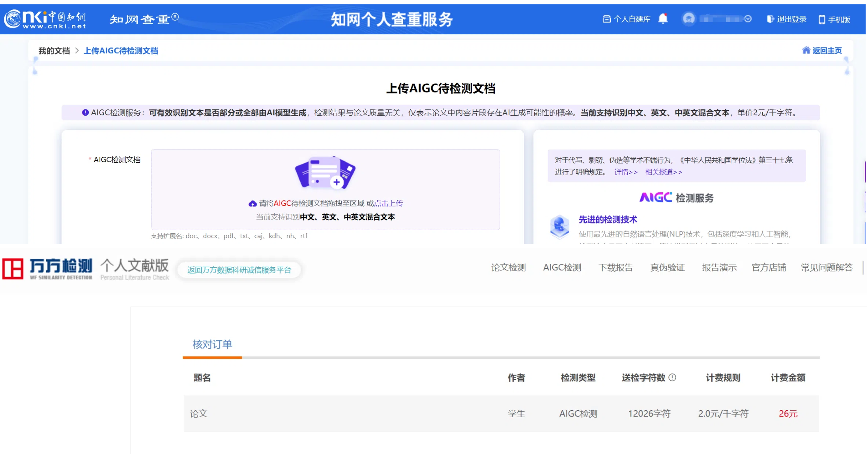868x454 pixels.
Task: Click the 计费规则 column header
Action: (x=723, y=378)
